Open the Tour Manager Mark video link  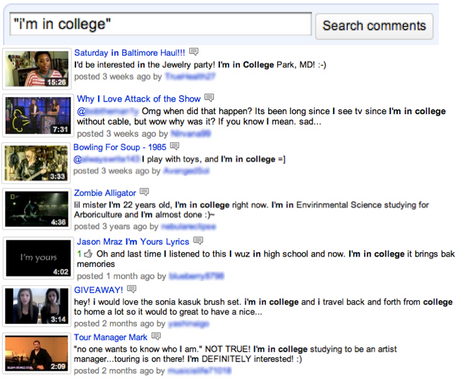[111, 337]
